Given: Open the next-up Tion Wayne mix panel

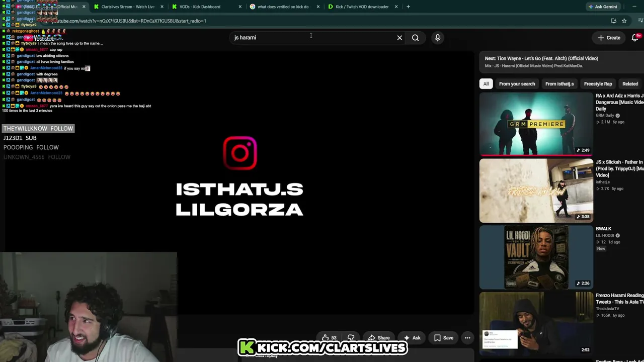Looking at the screenshot, I should click(x=561, y=61).
